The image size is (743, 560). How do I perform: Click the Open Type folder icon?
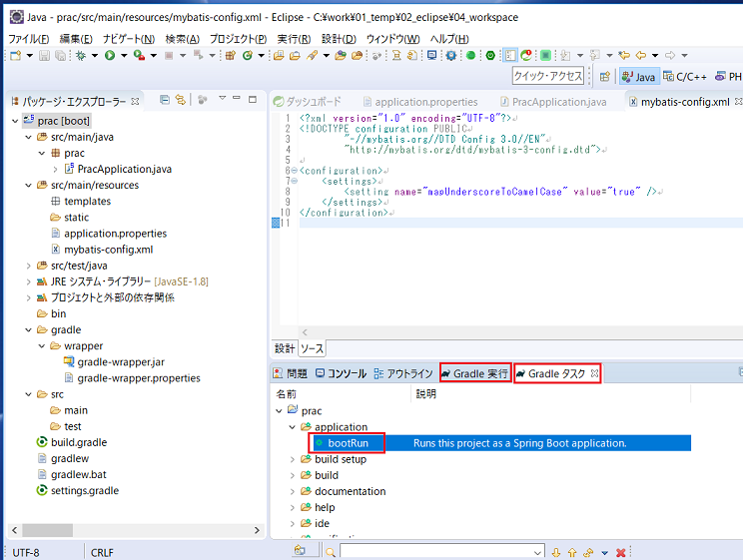[279, 56]
